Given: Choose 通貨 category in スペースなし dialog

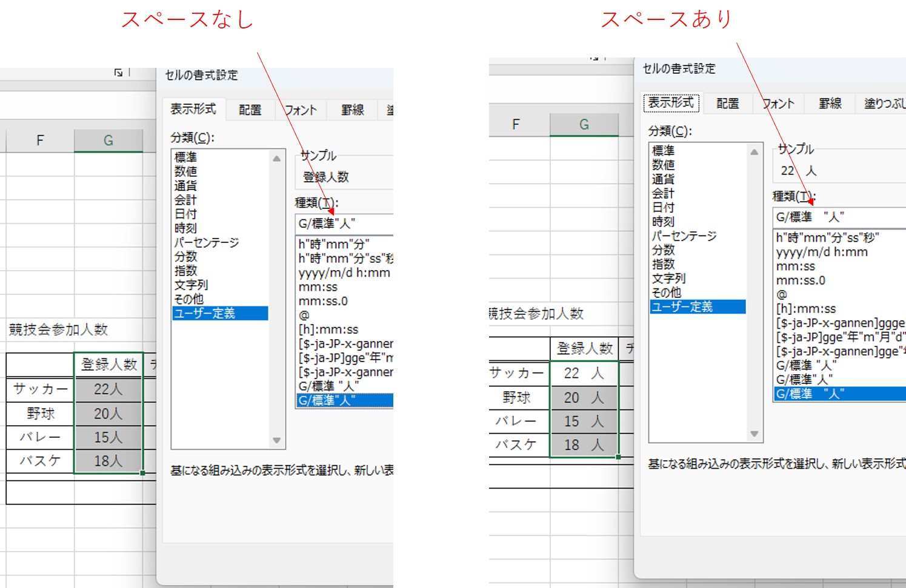Looking at the screenshot, I should tap(185, 186).
